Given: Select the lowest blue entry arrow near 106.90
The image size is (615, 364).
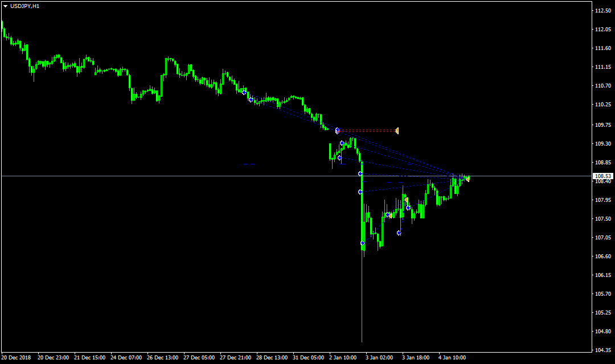Looking at the screenshot, I should [362, 243].
